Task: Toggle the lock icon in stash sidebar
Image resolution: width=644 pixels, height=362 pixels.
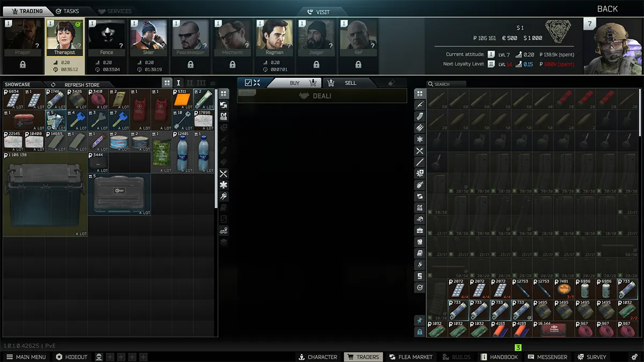Action: pyautogui.click(x=420, y=332)
